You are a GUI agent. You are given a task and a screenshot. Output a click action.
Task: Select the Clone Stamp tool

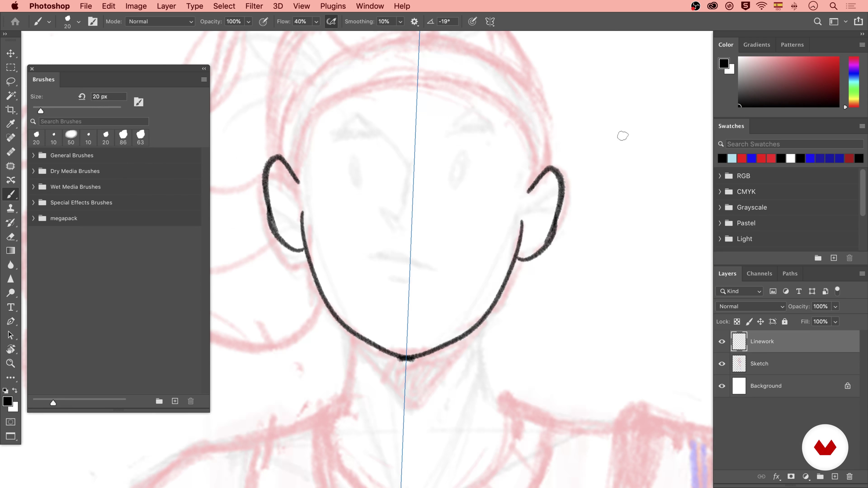[11, 208]
